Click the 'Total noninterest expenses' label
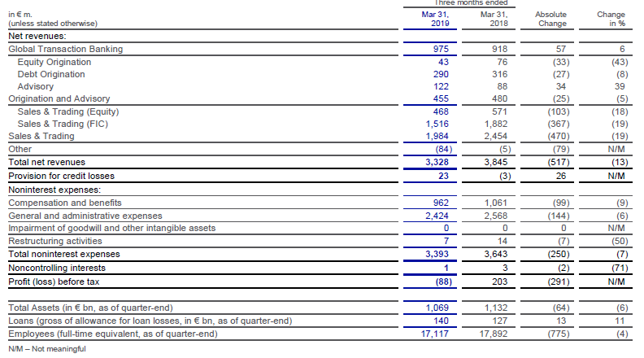This screenshot has height=358, width=644. click(x=64, y=255)
